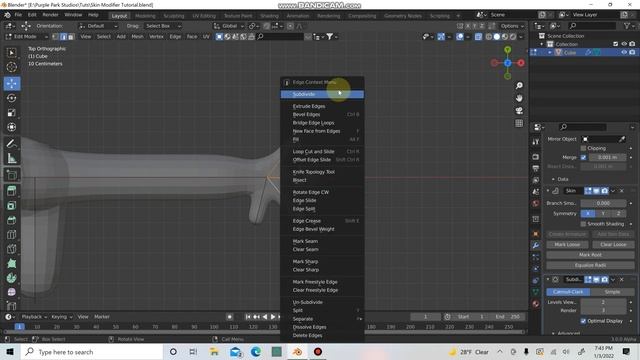Enable face select mode
The image size is (640, 360).
click(x=71, y=37)
